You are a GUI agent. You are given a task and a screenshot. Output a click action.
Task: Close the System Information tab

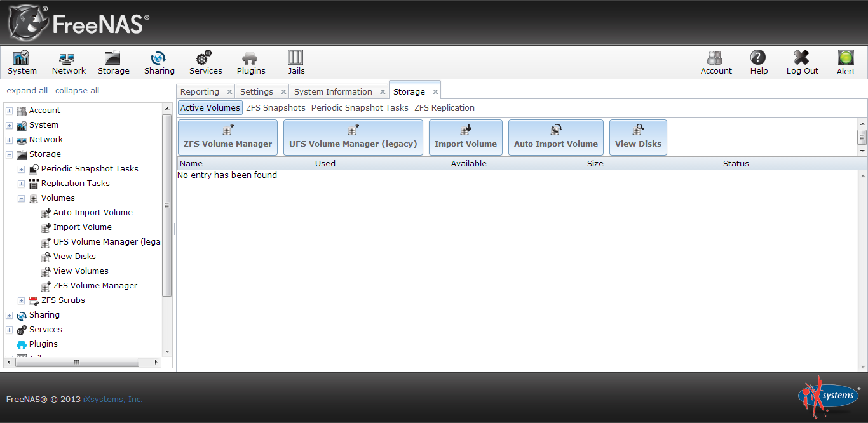[x=383, y=92]
